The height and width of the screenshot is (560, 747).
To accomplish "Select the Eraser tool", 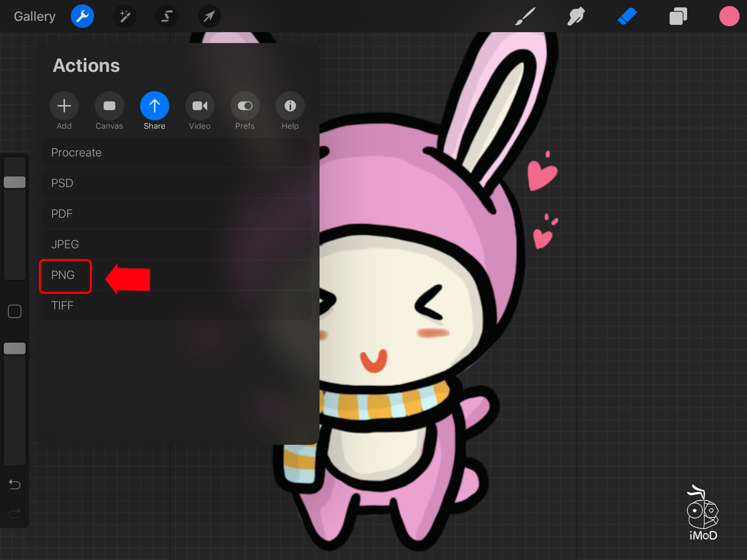I will click(x=627, y=17).
